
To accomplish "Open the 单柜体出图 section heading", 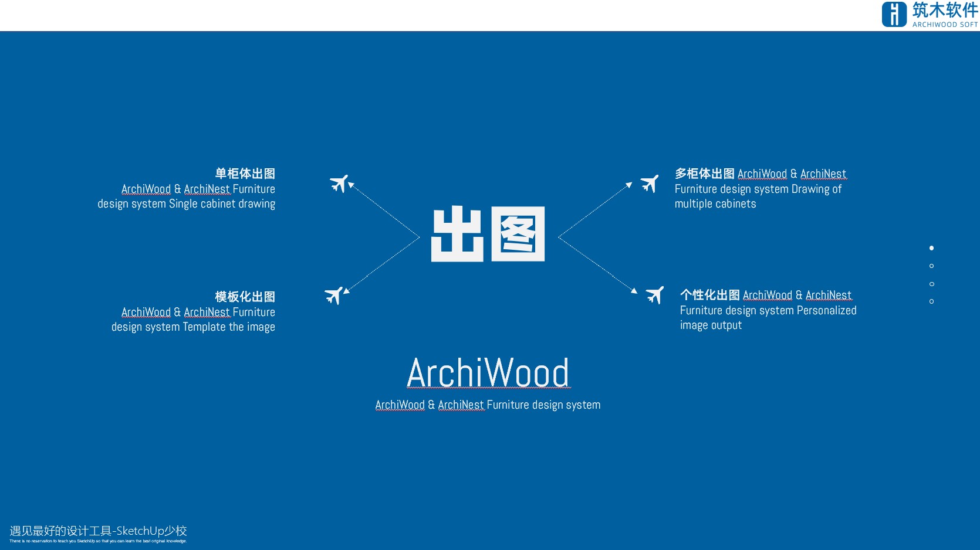I will coord(245,173).
